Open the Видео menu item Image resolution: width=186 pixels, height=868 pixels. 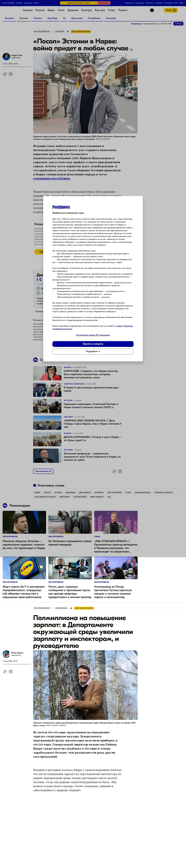pyautogui.click(x=51, y=10)
